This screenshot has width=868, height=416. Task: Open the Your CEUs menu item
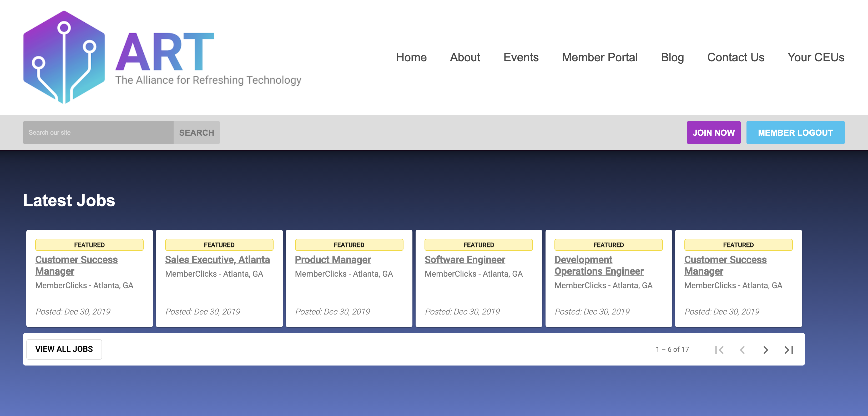point(816,57)
